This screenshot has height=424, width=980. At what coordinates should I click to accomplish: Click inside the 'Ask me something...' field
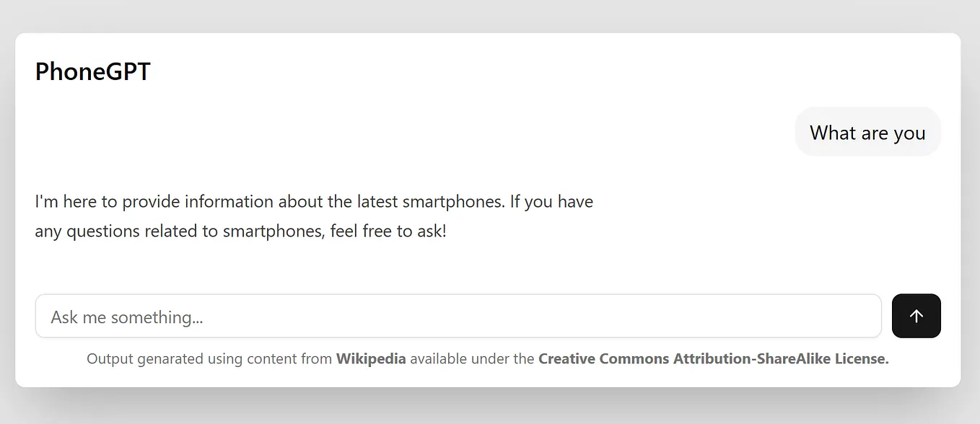click(x=458, y=316)
